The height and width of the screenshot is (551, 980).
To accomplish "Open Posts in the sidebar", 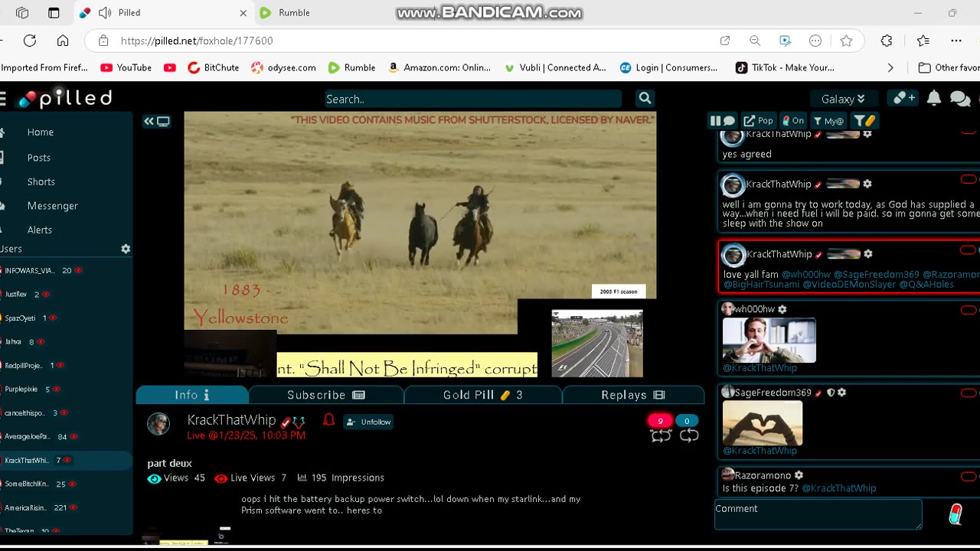I will [x=39, y=158].
